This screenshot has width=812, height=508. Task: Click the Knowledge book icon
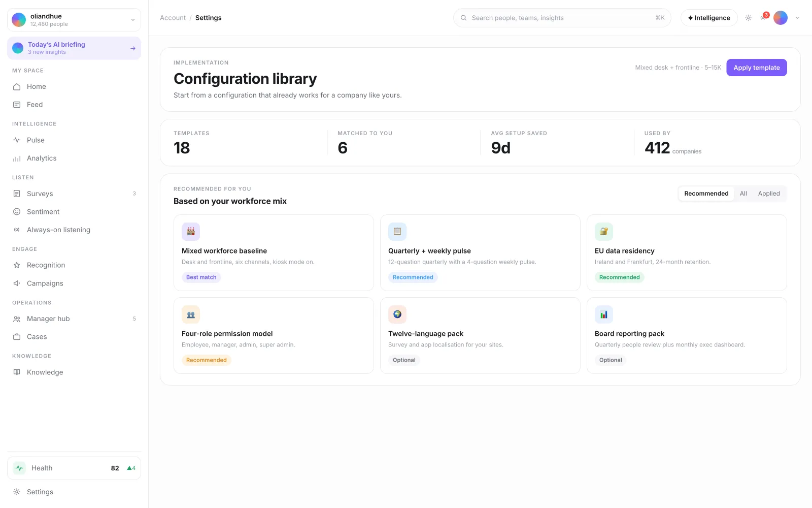click(17, 372)
